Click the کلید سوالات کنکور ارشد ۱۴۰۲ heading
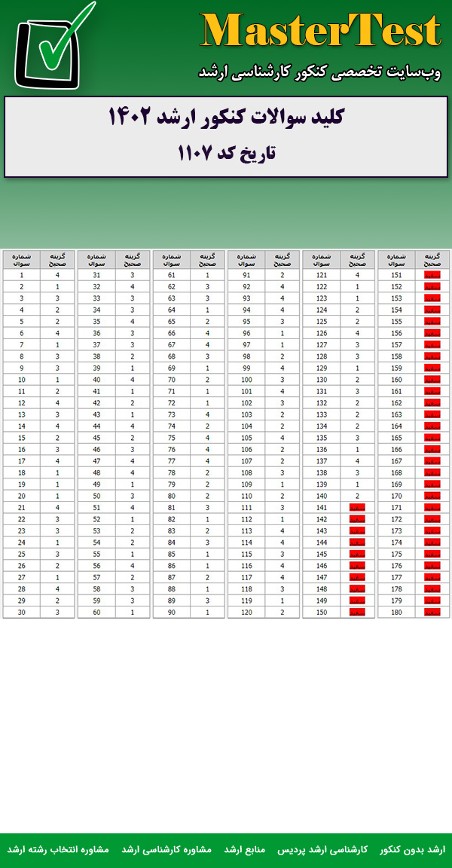Image resolution: width=452 pixels, height=868 pixels. click(226, 118)
